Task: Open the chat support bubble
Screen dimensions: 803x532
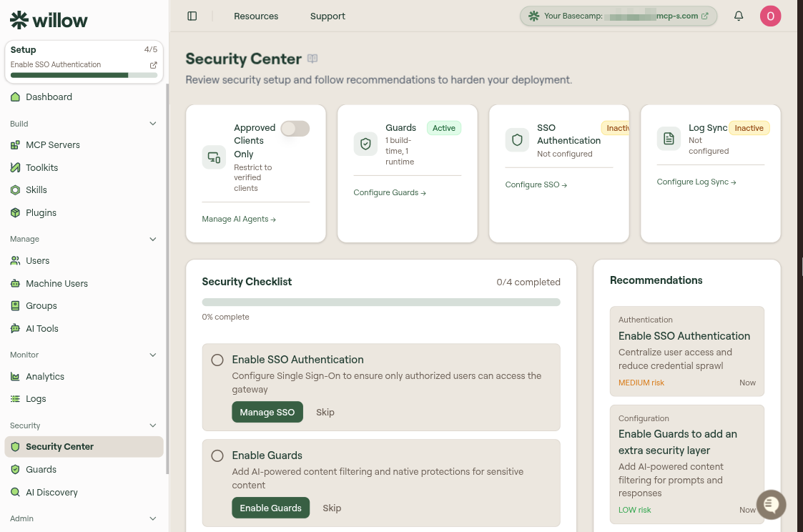Action: [x=771, y=504]
